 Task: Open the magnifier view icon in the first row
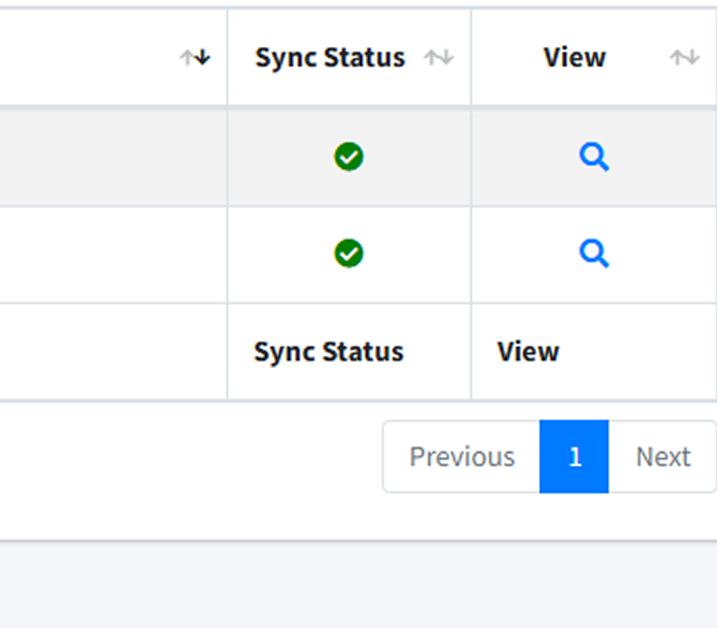coord(594,157)
